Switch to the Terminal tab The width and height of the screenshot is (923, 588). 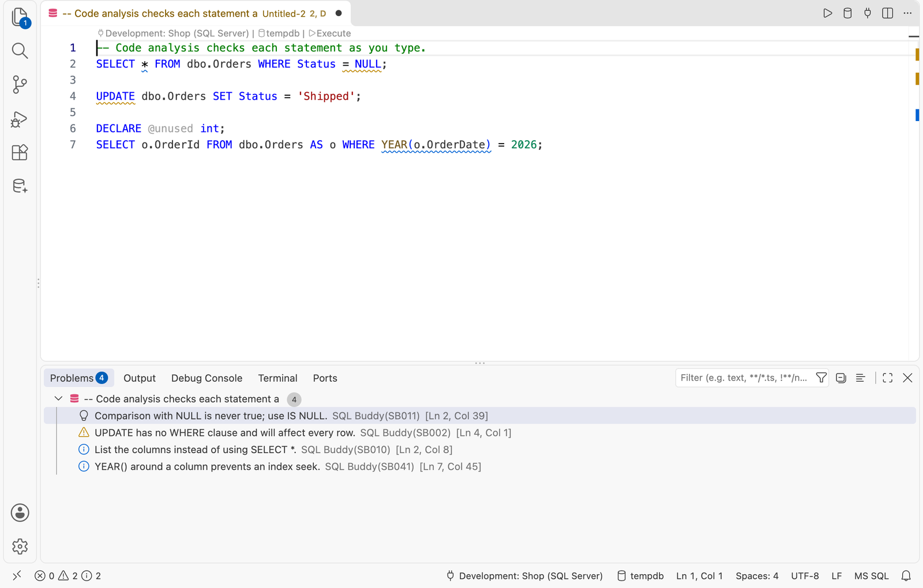[277, 378]
